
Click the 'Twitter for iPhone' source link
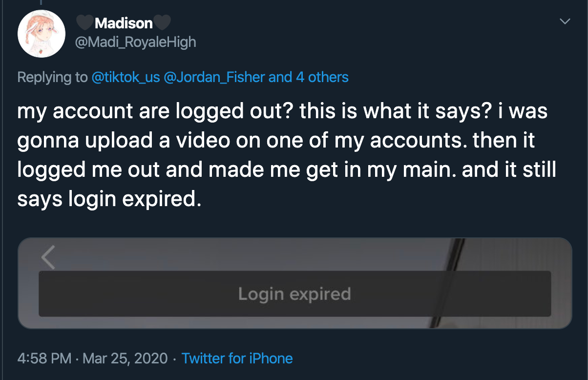(237, 359)
